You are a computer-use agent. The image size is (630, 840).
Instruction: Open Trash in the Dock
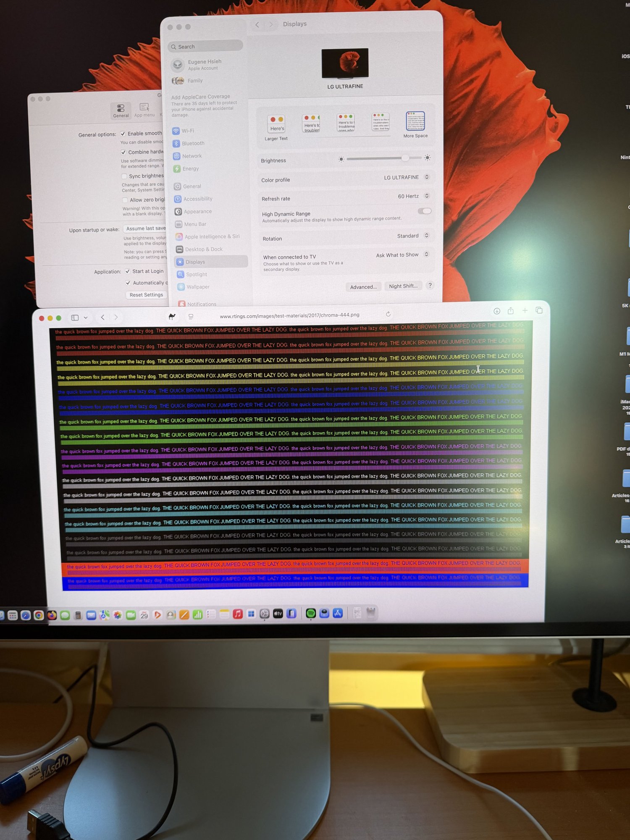(371, 613)
